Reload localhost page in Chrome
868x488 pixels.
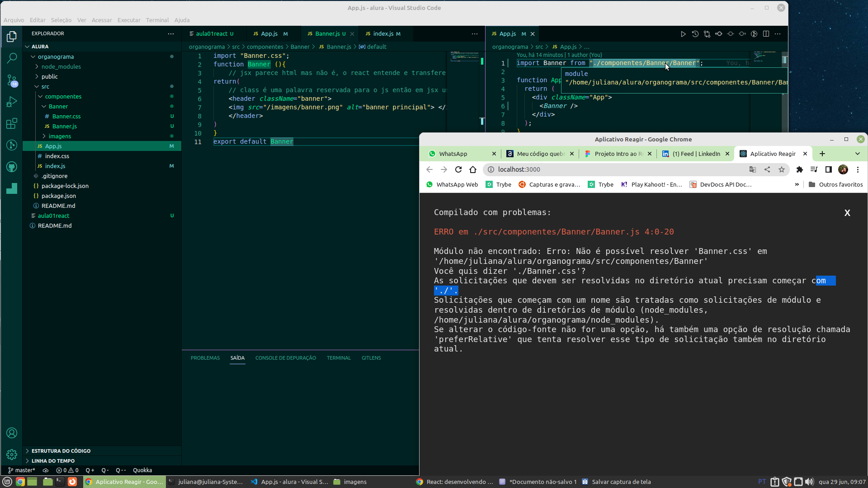point(458,169)
